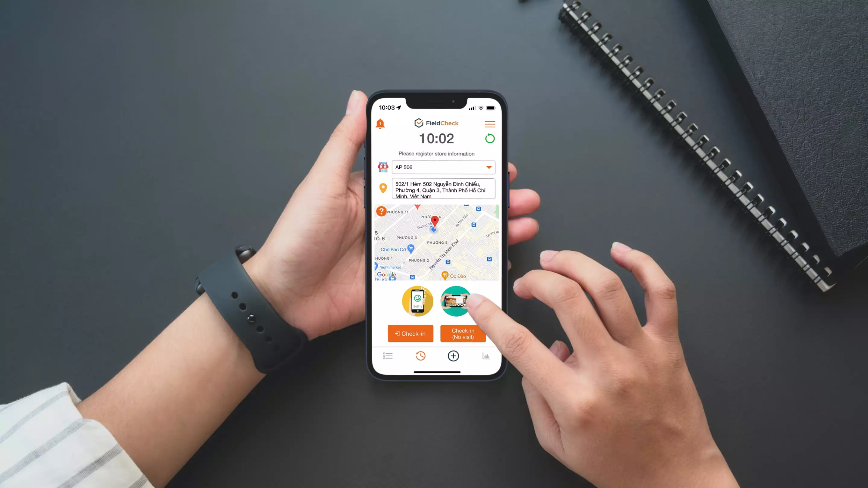The image size is (868, 488).
Task: Tap the notification bell icon
Action: [380, 124]
